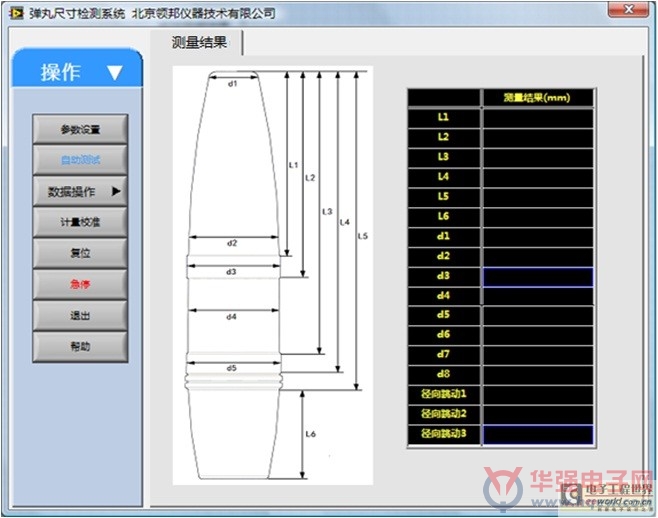This screenshot has height=518, width=658.
Task: Click the L2 row label in table
Action: tap(444, 137)
